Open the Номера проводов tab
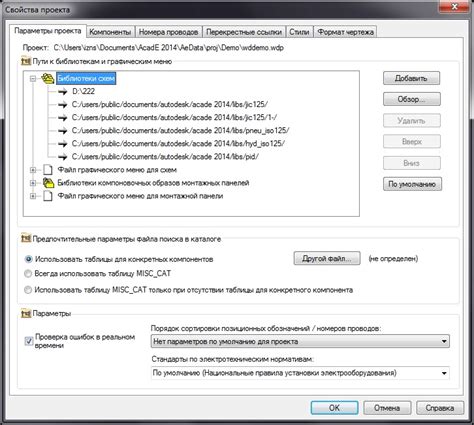 (x=169, y=32)
